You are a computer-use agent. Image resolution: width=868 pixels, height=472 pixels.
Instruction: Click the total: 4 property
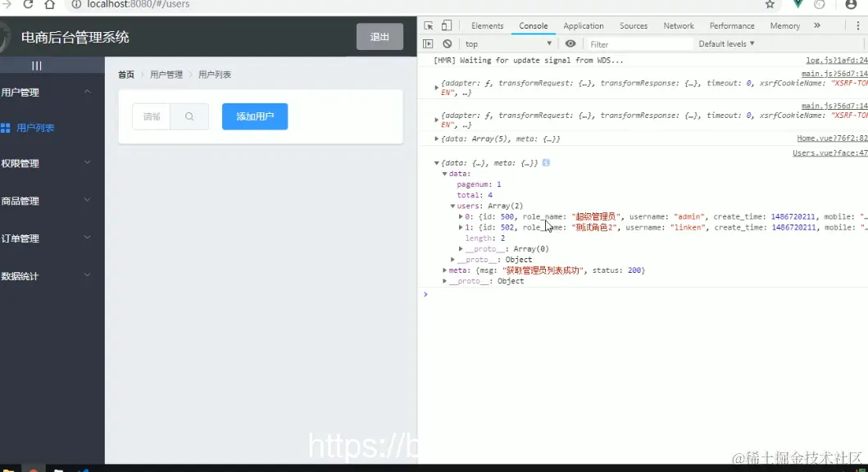click(475, 195)
